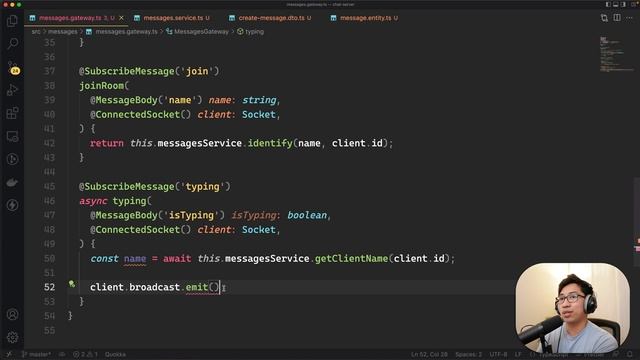Toggle the bottom panel layout icon
Screen dimensions: 640x360
(616, 4)
